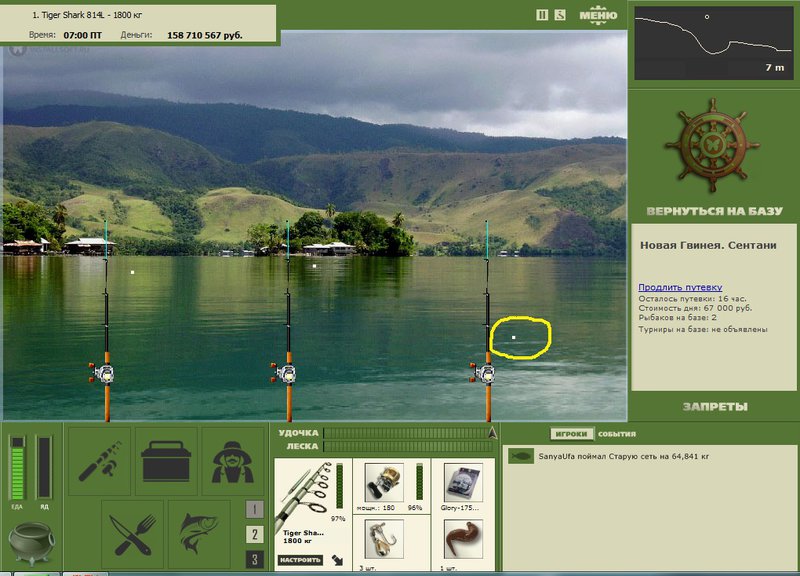
Task: Click the pause icon near МЕНЮ
Action: pos(542,15)
